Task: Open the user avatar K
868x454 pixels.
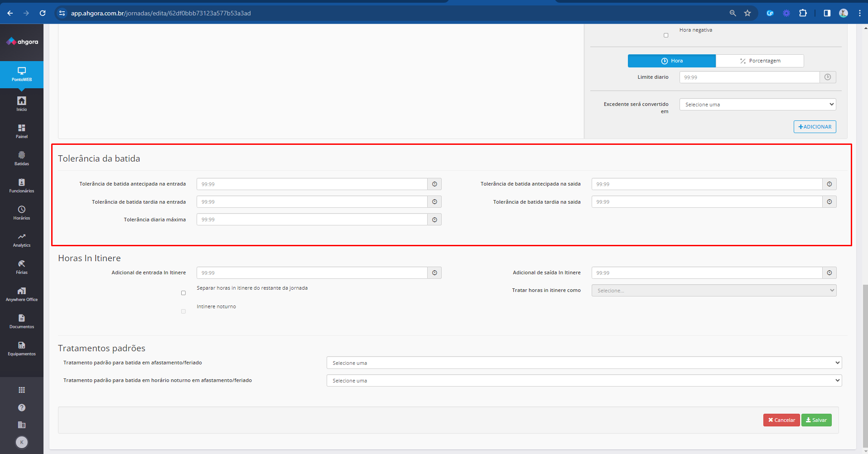Action: point(22,442)
